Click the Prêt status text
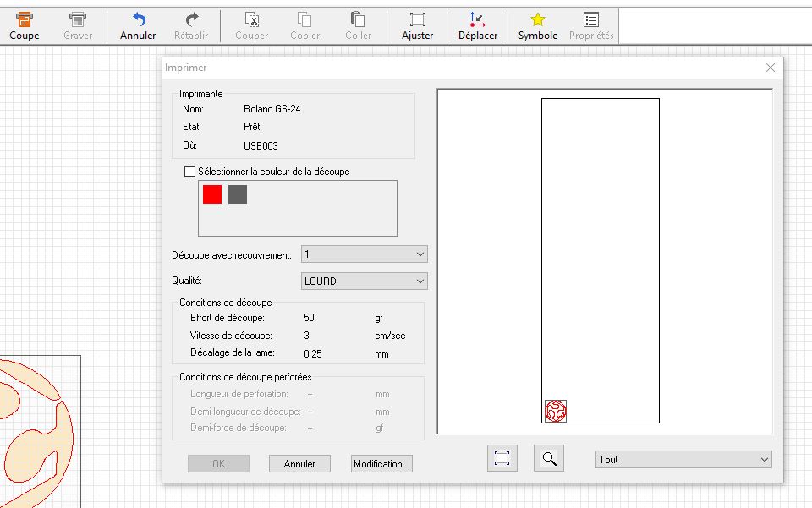Image resolution: width=812 pixels, height=508 pixels. 252,127
